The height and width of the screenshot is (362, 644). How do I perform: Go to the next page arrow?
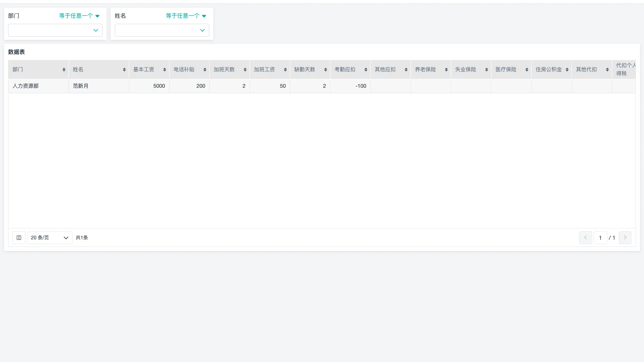[625, 238]
